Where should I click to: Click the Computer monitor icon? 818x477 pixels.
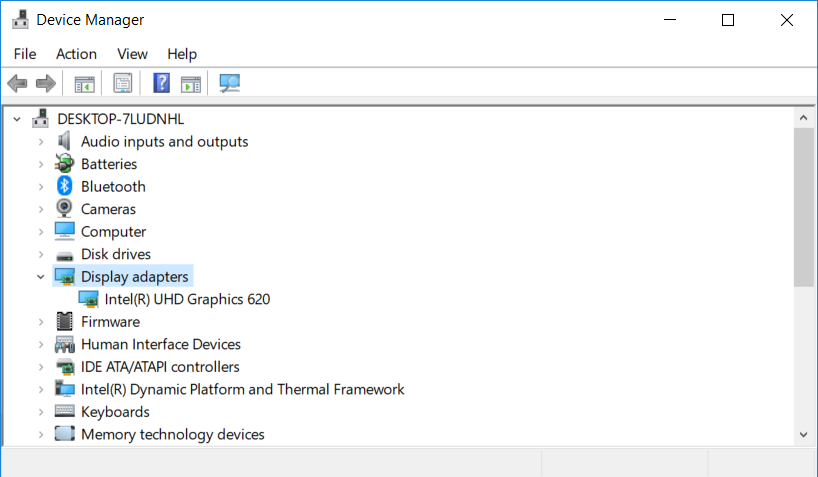coord(65,231)
